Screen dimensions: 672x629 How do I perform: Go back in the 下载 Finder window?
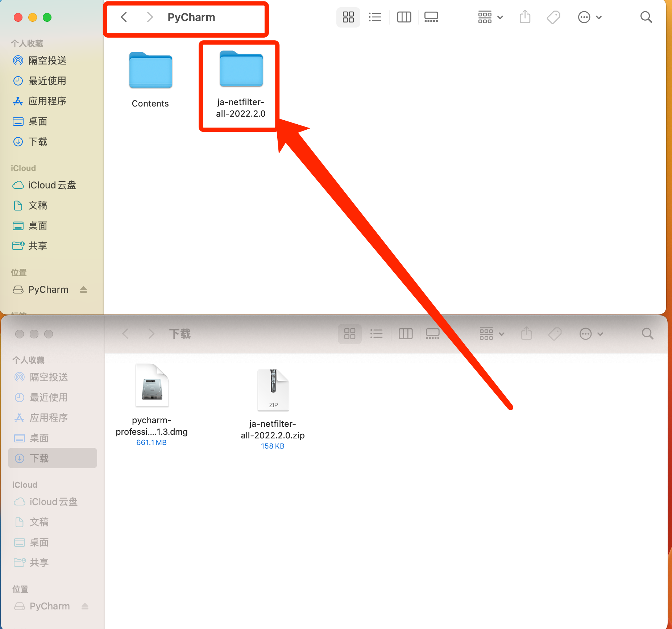pos(125,334)
